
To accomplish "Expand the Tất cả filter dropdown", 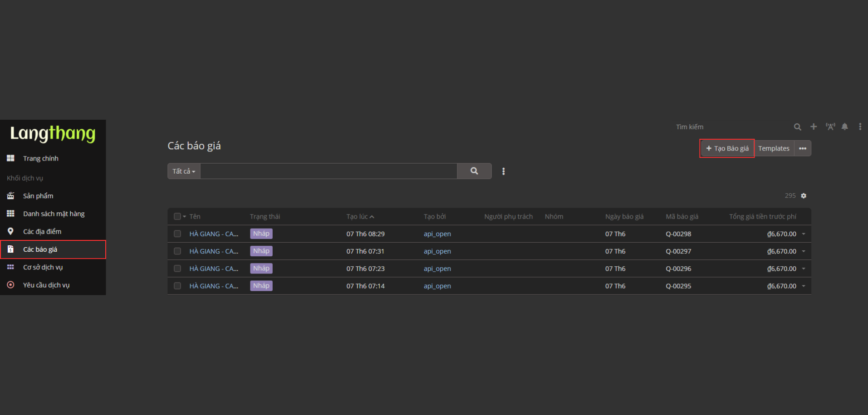I will (x=184, y=171).
